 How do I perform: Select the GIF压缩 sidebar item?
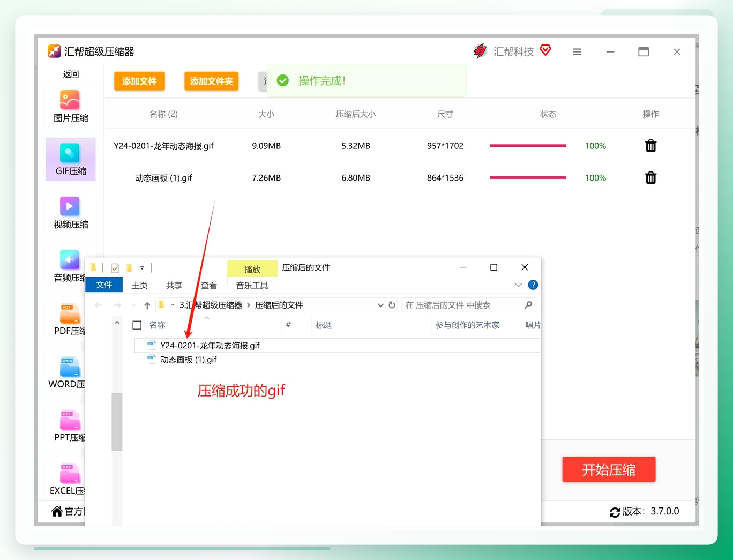tap(70, 159)
